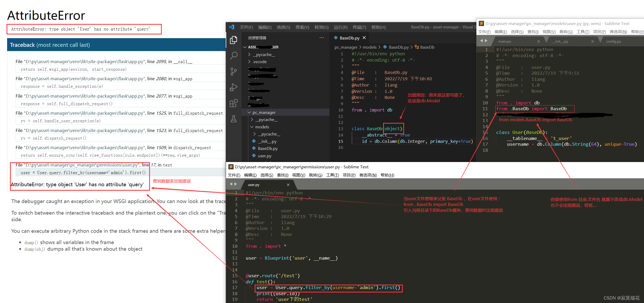Open the Search icon in VS Code activity bar

tap(233, 55)
